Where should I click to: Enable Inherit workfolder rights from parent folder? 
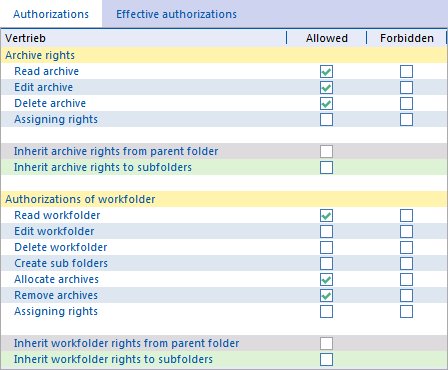click(x=326, y=343)
